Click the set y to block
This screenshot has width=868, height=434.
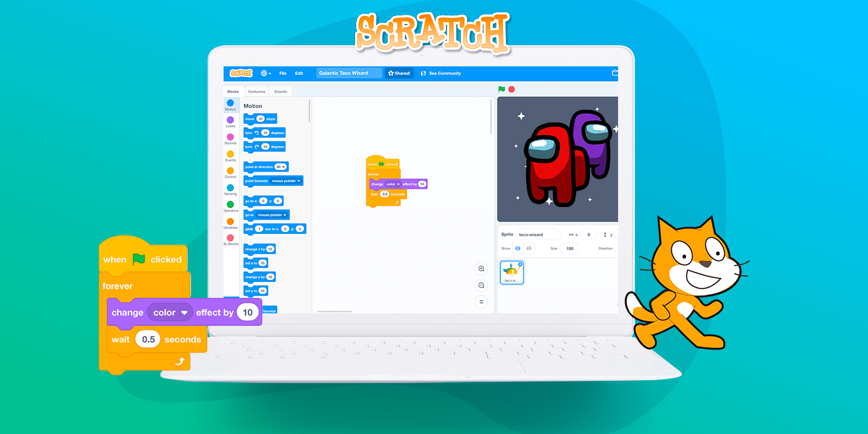[256, 291]
